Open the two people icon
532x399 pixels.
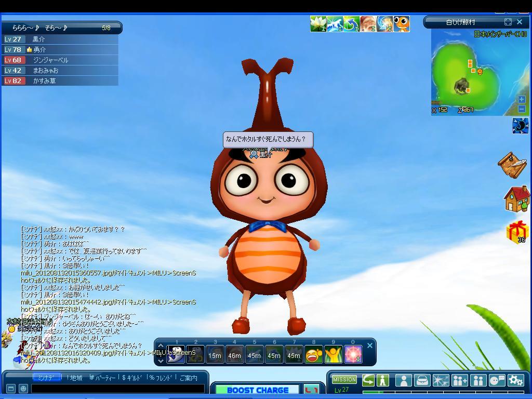point(478,380)
